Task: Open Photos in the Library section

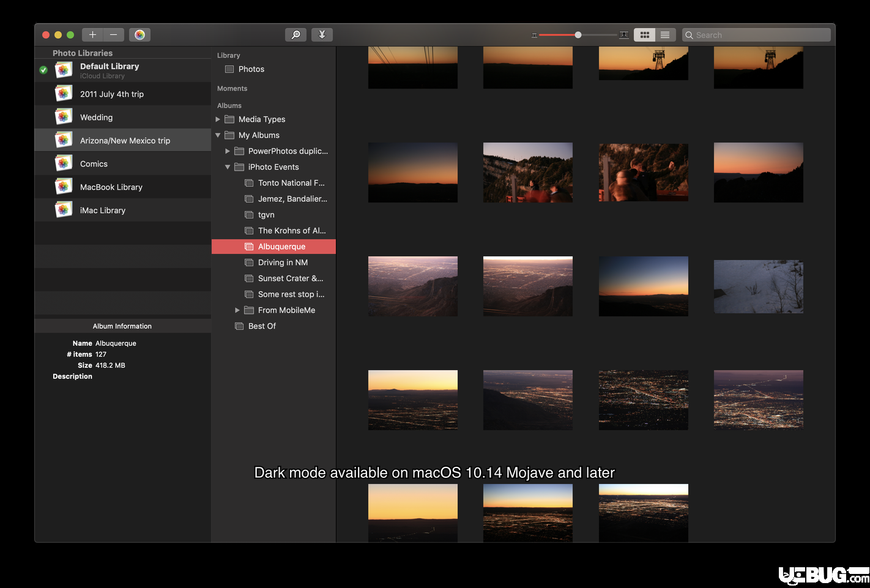Action: pyautogui.click(x=273, y=69)
